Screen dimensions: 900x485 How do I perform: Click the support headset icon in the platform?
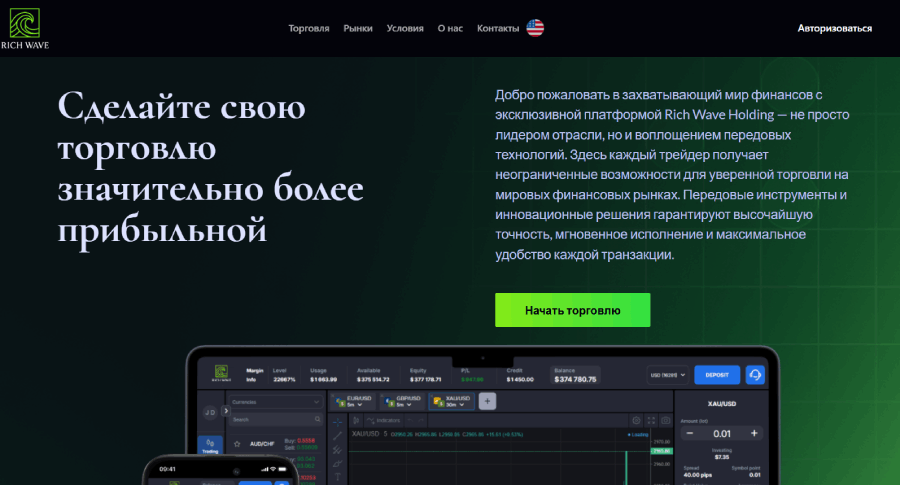point(755,374)
